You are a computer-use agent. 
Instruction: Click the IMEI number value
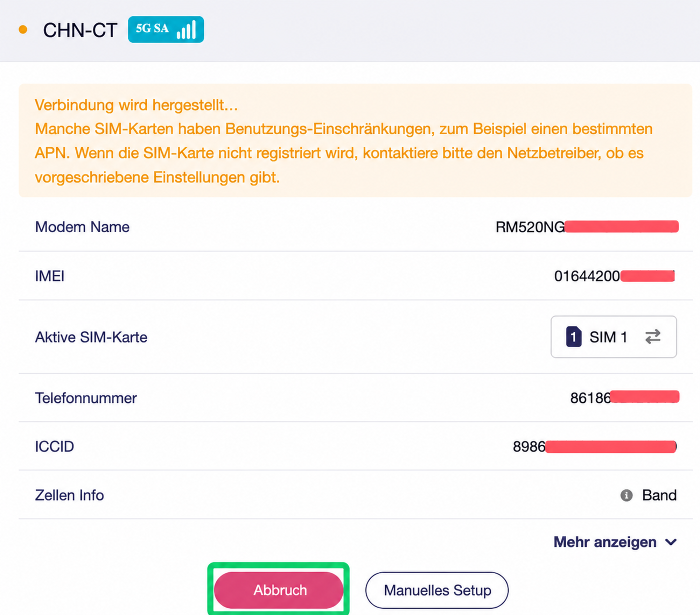pos(614,276)
